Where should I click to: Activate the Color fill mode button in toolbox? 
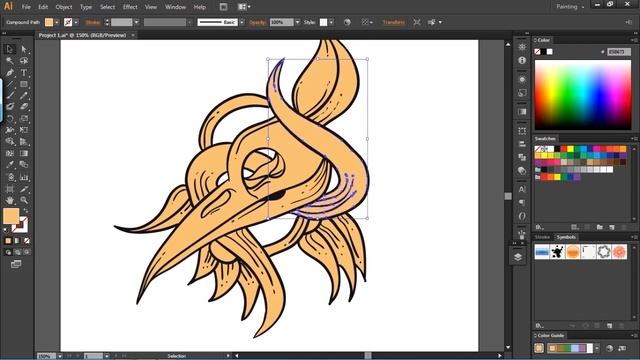pyautogui.click(x=8, y=241)
